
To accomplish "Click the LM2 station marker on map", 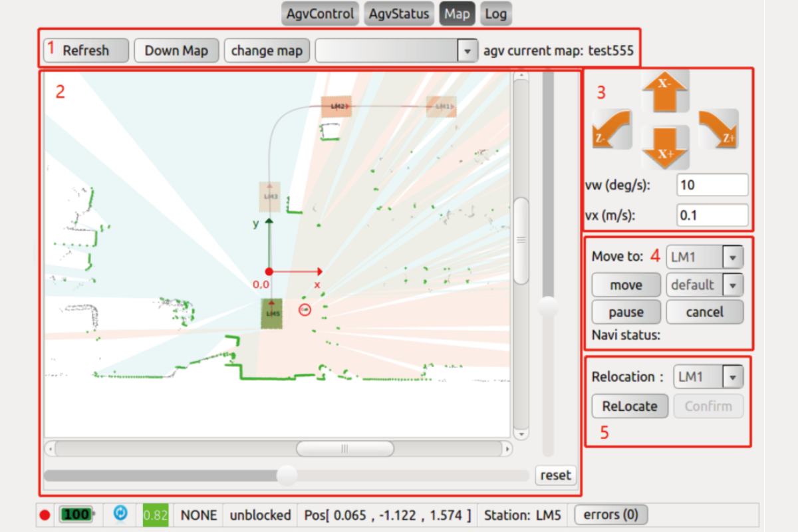I will (x=336, y=106).
